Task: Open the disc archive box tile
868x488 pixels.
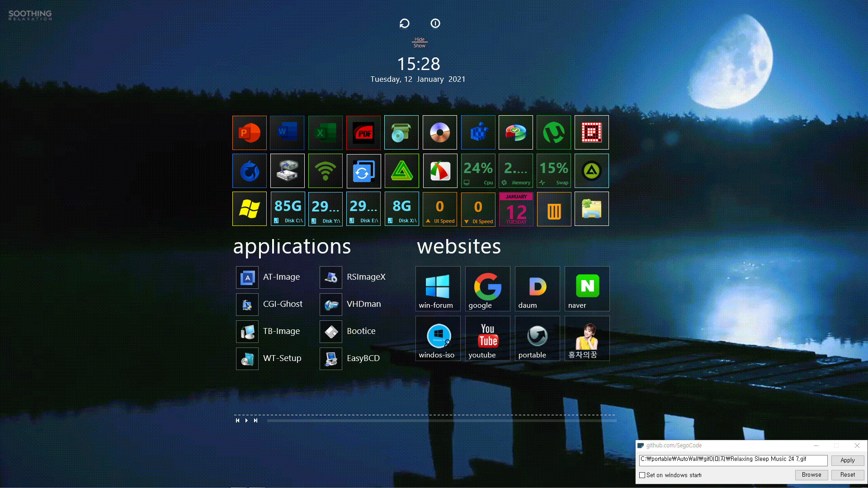Action: tap(401, 133)
